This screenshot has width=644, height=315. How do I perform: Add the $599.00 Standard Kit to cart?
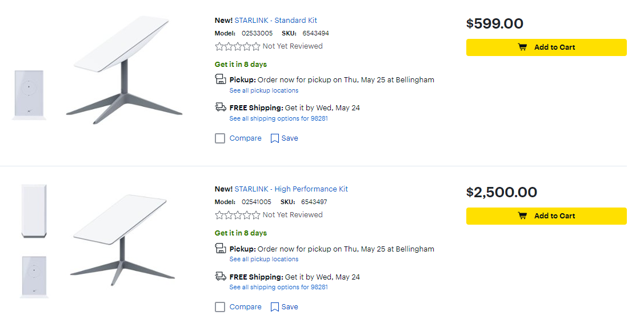coord(546,47)
